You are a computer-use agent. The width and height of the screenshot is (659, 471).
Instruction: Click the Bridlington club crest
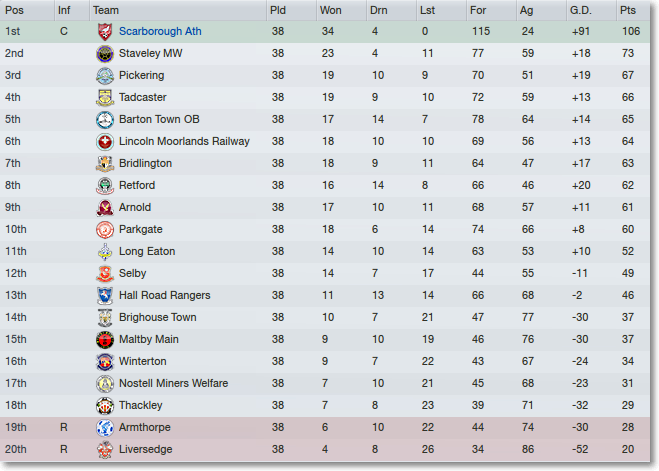(x=105, y=163)
